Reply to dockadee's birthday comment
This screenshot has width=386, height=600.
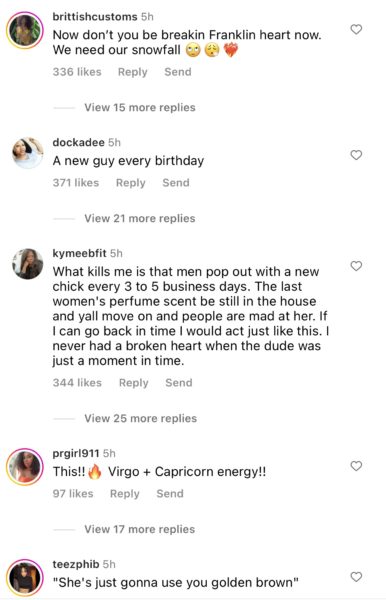[x=131, y=183]
